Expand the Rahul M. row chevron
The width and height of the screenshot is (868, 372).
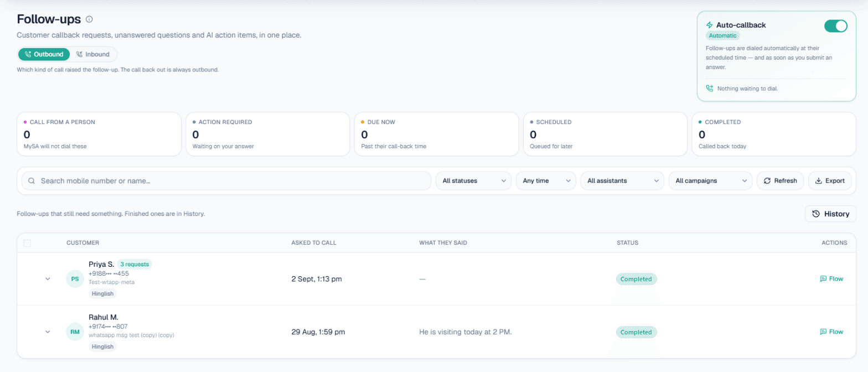(x=48, y=332)
